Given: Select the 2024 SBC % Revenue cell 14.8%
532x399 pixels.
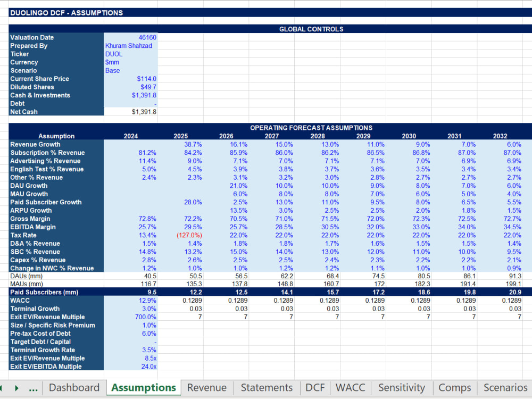Looking at the screenshot, I should click(x=131, y=252).
